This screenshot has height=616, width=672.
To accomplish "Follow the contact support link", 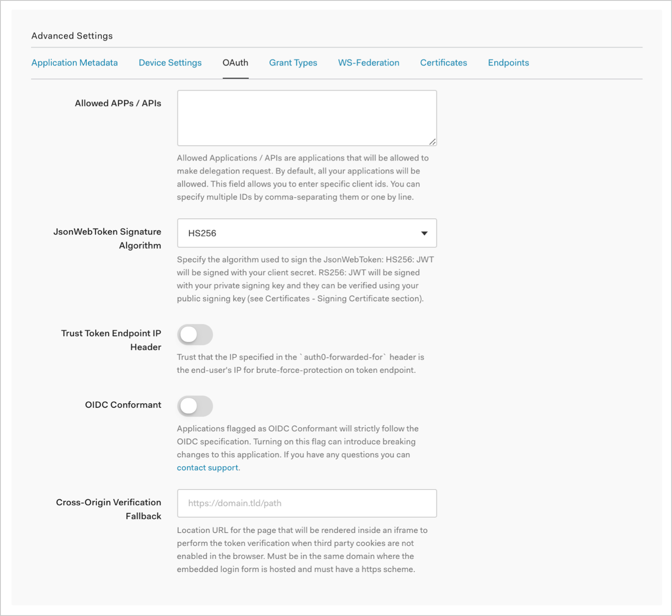I will coord(207,468).
